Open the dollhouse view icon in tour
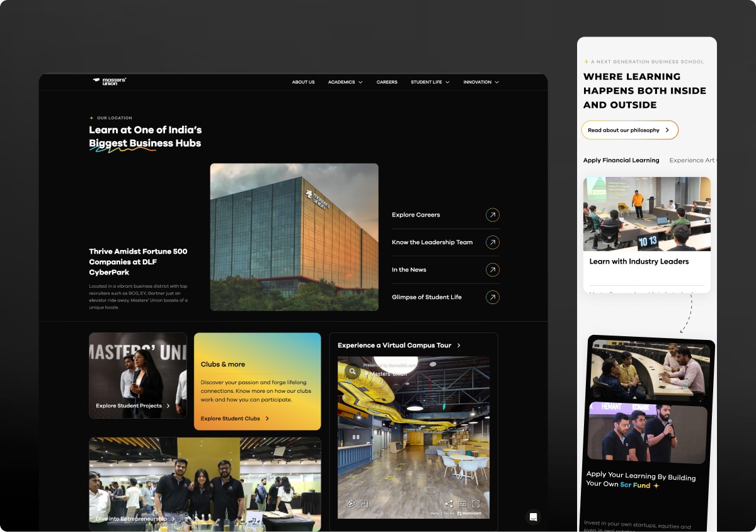 [351, 504]
